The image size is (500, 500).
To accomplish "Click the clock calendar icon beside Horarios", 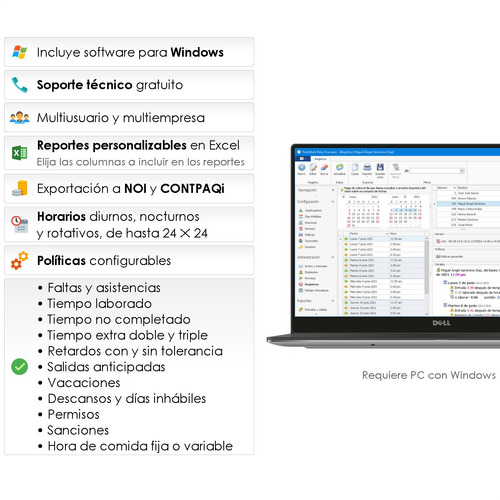I will (x=19, y=224).
